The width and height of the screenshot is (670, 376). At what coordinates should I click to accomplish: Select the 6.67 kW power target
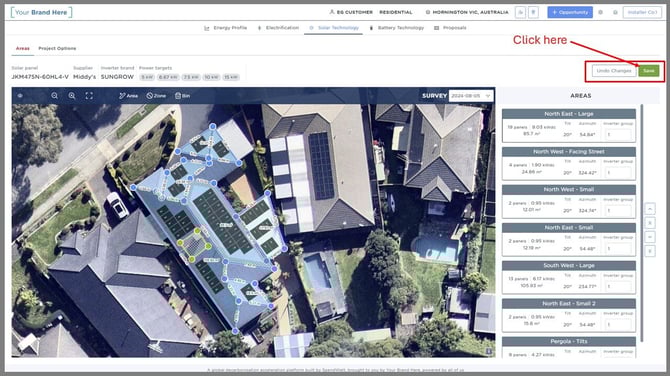168,77
